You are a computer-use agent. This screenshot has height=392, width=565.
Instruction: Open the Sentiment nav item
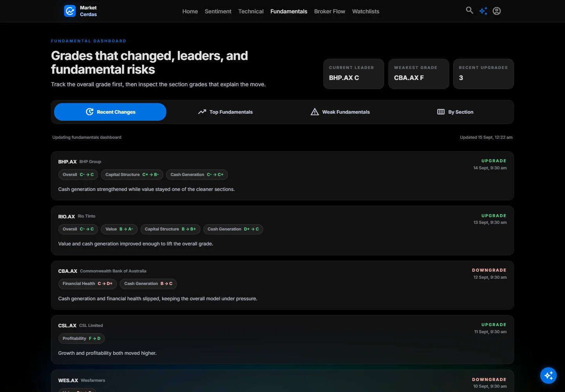218,11
